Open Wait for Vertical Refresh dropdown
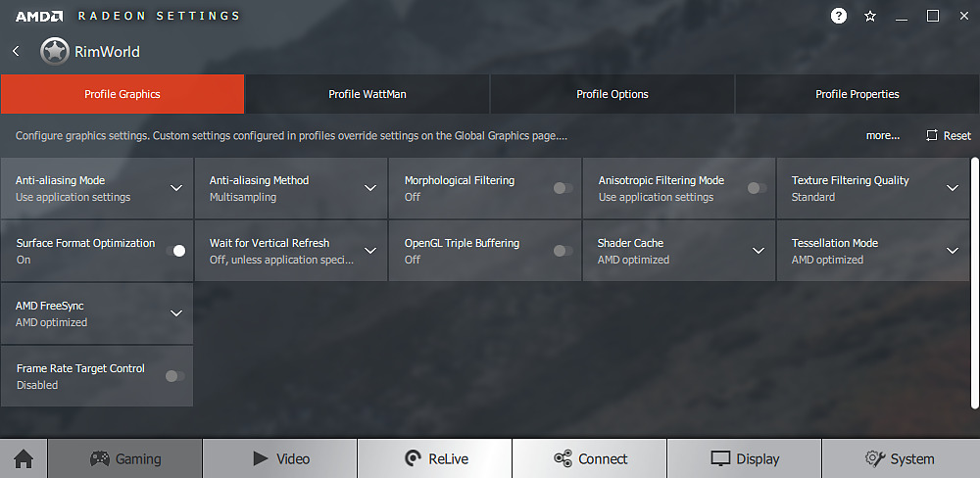 [370, 251]
